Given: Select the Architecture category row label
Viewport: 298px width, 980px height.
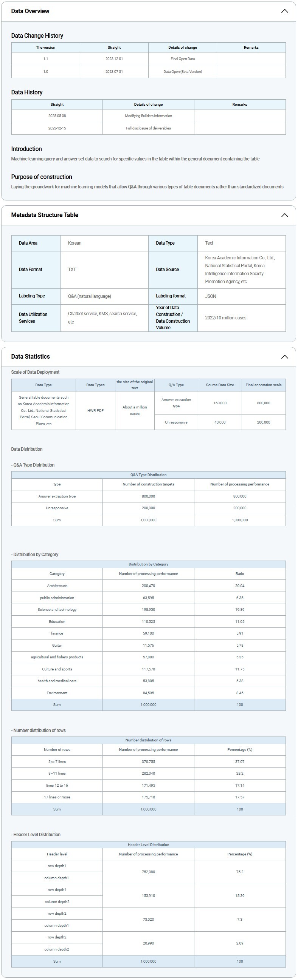Looking at the screenshot, I should (57, 586).
